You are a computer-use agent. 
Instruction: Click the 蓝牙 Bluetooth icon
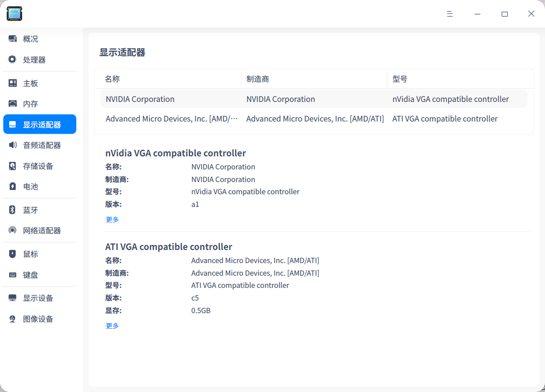[13, 210]
